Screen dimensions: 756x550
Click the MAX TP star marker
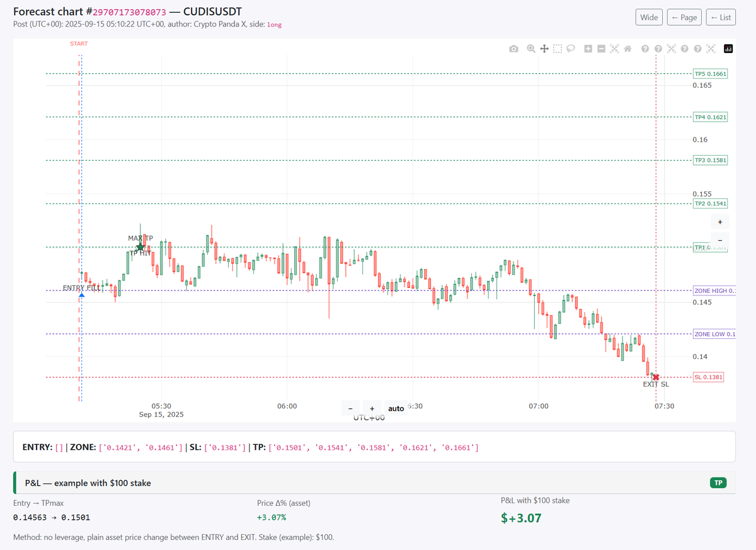click(140, 246)
